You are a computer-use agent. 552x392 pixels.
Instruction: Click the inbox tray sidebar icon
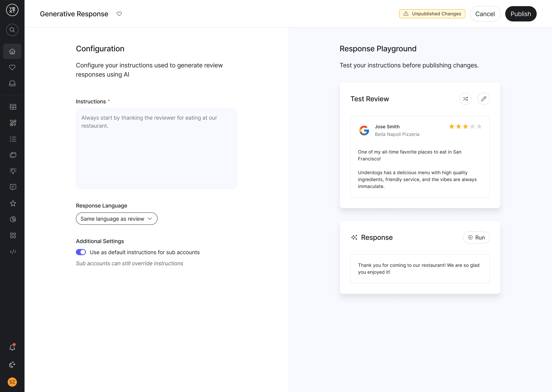(12, 84)
